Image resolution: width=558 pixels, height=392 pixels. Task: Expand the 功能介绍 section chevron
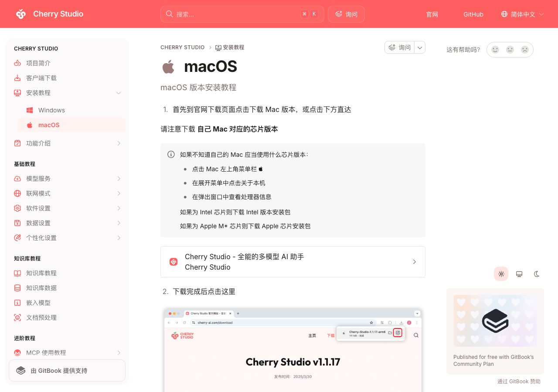click(x=119, y=143)
